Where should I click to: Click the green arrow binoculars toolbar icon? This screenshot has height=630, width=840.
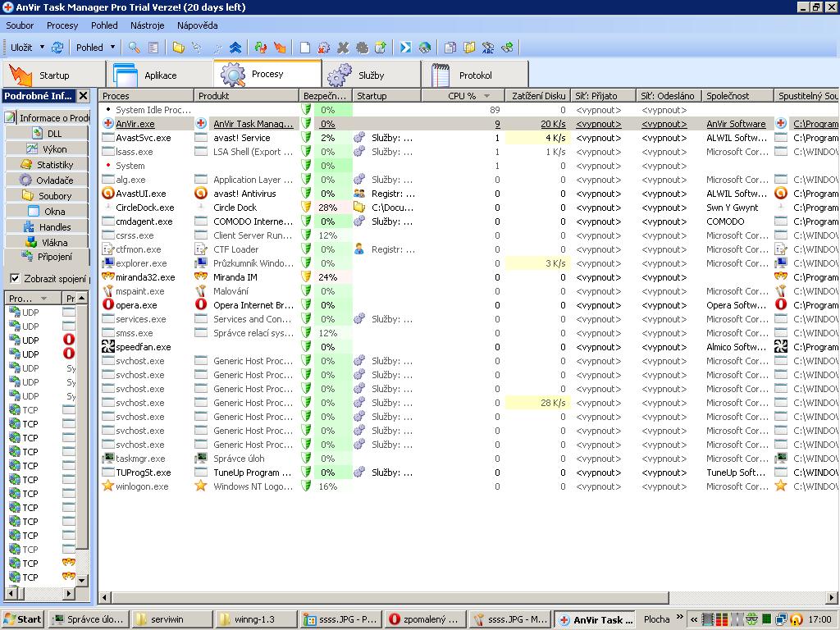pyautogui.click(x=507, y=48)
